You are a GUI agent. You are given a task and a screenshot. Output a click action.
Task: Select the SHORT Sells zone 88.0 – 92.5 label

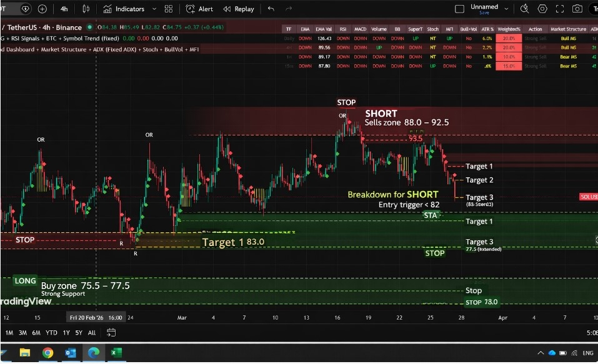[x=407, y=118]
